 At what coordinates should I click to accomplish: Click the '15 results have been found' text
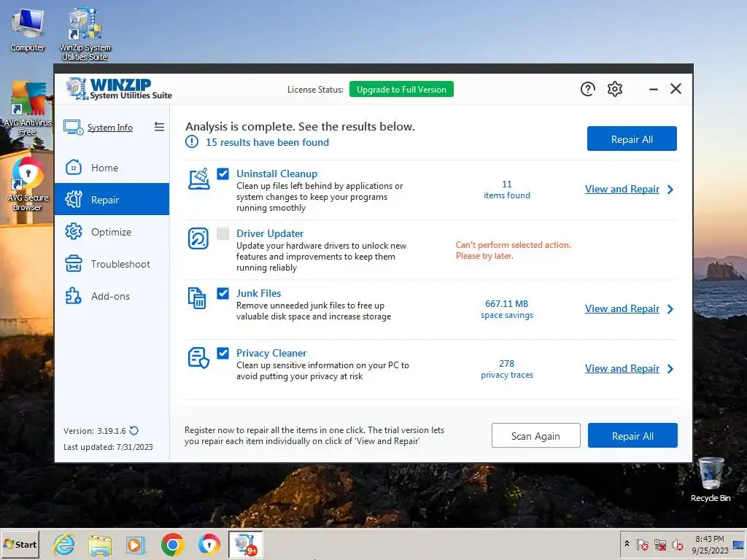pos(267,142)
